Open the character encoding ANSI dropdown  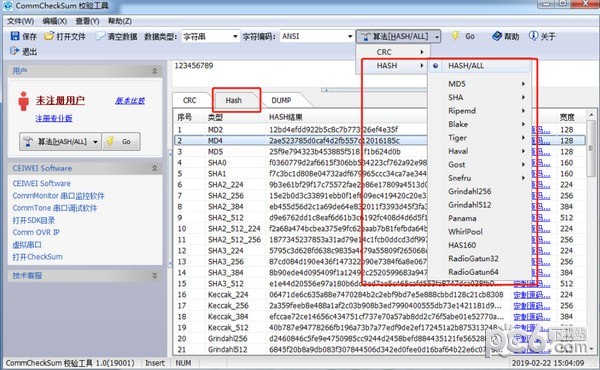(317, 36)
